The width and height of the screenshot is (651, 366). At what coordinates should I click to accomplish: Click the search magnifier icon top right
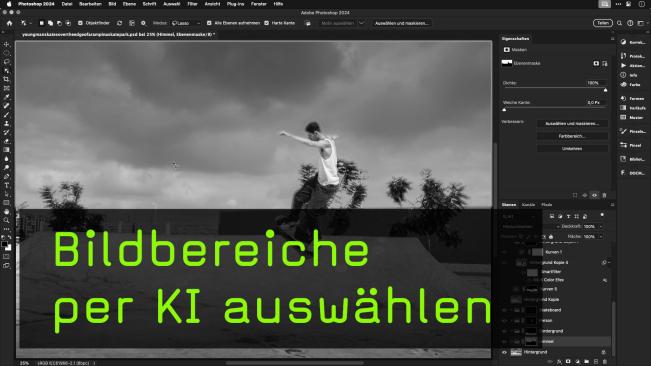click(x=619, y=23)
